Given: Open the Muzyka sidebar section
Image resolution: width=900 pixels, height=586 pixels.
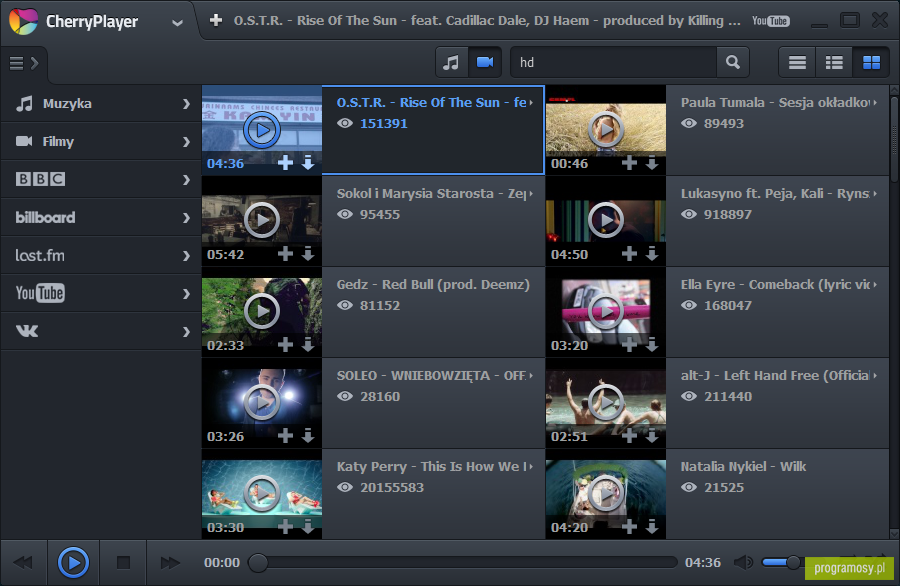Looking at the screenshot, I should 101,103.
